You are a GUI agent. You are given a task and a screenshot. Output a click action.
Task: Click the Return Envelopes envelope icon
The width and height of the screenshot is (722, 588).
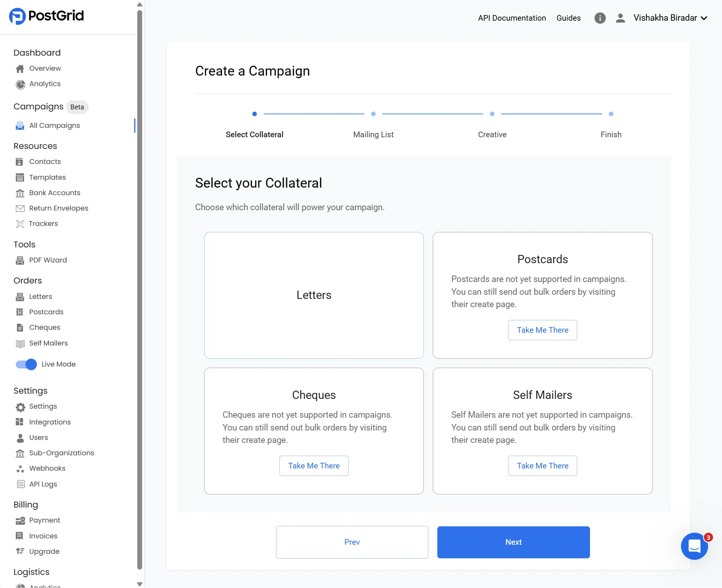pyautogui.click(x=20, y=208)
